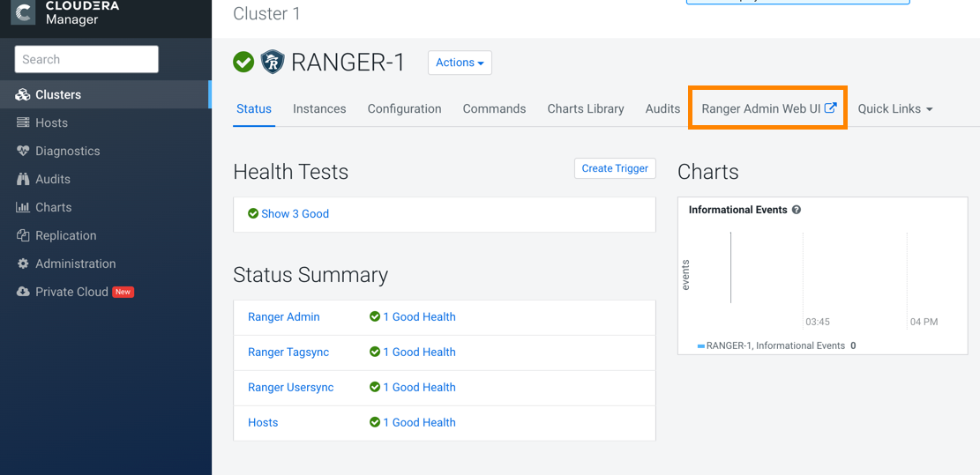The height and width of the screenshot is (475, 980).
Task: Select Hosts in the left sidebar
Action: coord(51,122)
